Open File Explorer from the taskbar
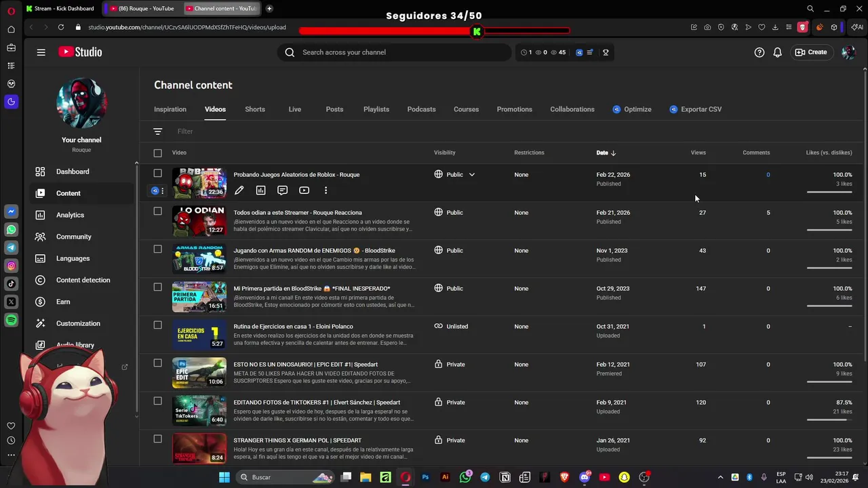The width and height of the screenshot is (868, 488). [x=366, y=477]
